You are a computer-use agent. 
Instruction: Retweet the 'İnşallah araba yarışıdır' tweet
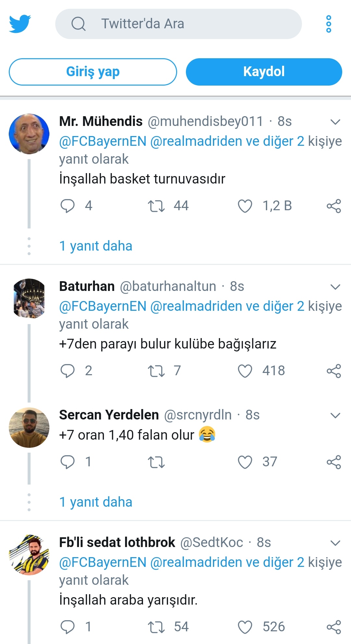pos(156,627)
